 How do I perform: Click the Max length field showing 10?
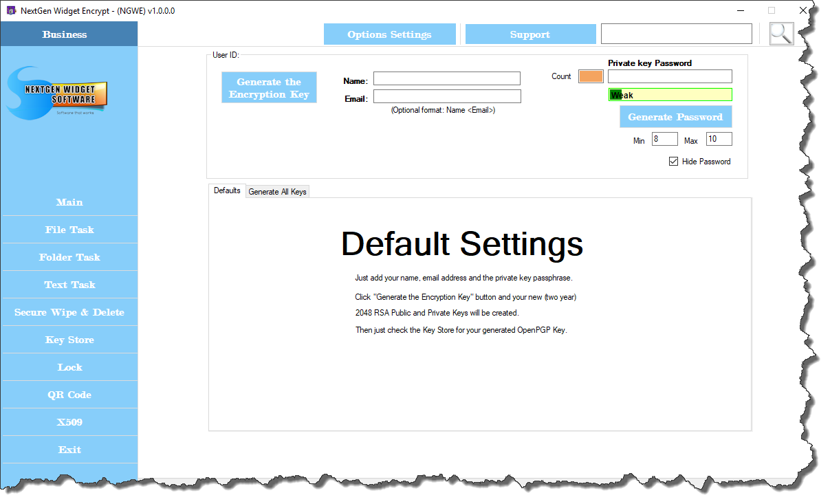tap(719, 139)
